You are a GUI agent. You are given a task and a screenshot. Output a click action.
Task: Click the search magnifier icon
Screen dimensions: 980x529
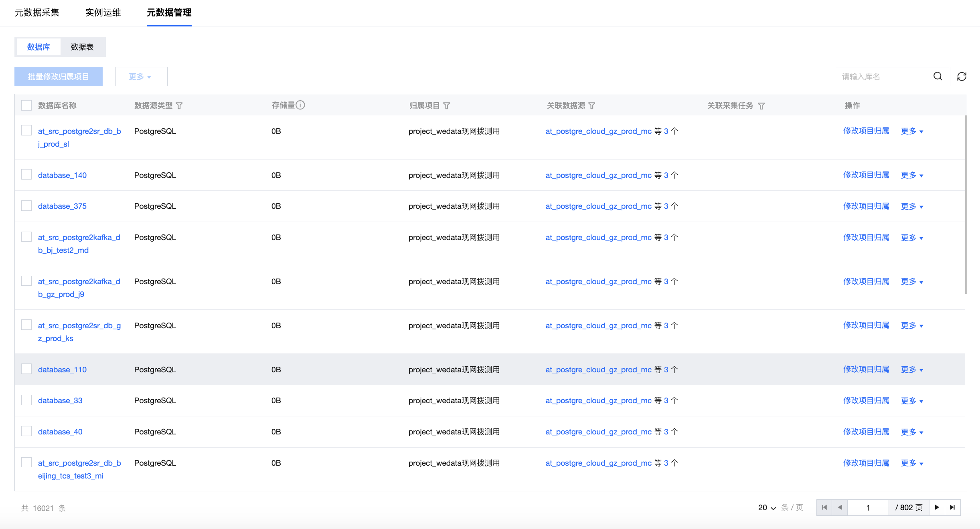937,77
